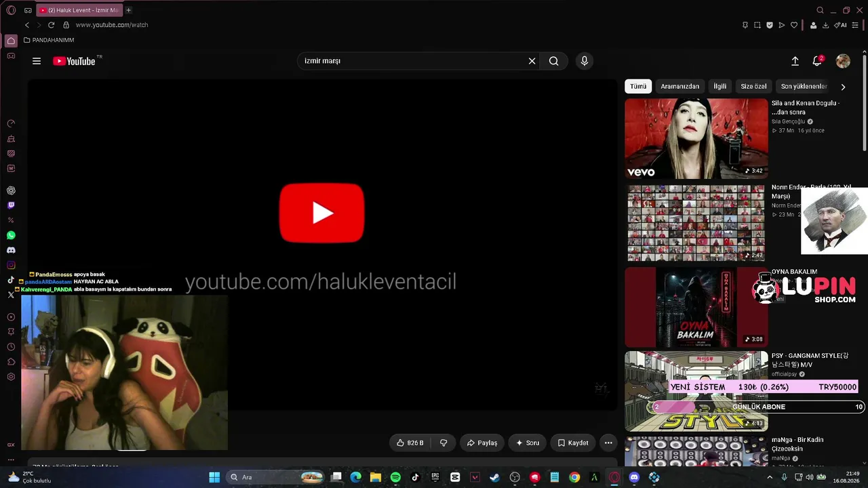Open the YouTube account avatar menu
Screen dimensions: 868x488
843,61
